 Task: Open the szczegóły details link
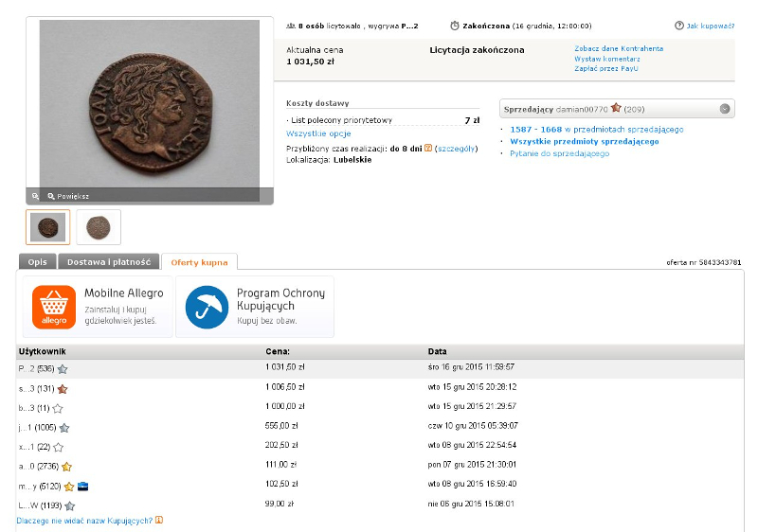pyautogui.click(x=457, y=149)
